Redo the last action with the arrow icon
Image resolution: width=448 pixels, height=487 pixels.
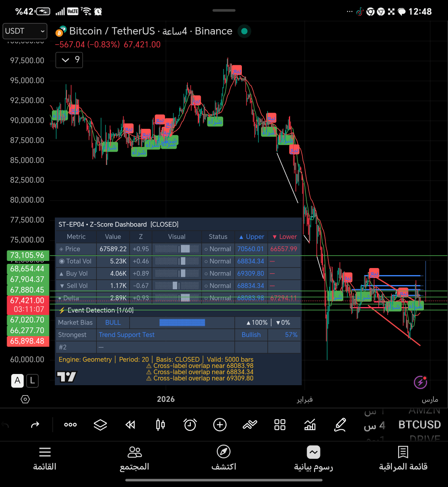(x=35, y=425)
